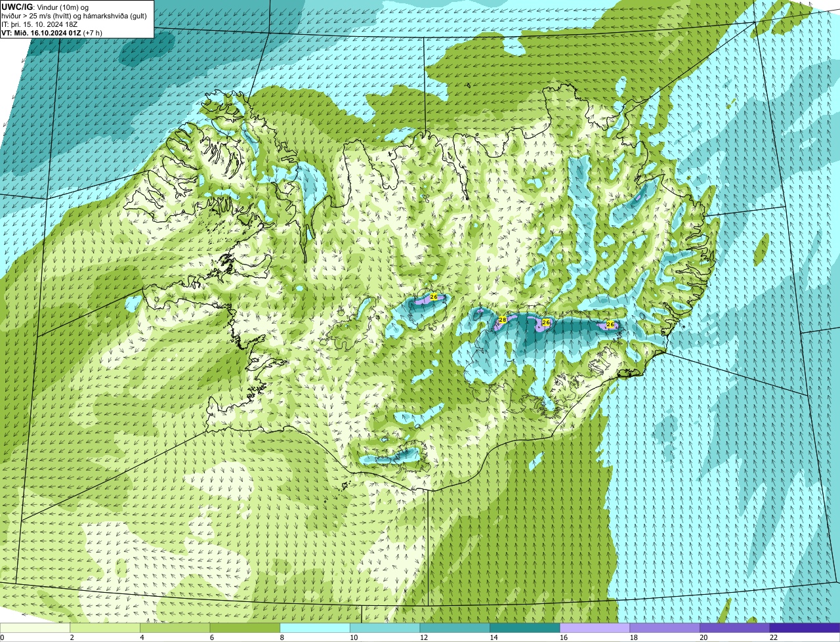
Task: Click the 8–10 m/s bright cyan legend swatch
Action: point(315,628)
